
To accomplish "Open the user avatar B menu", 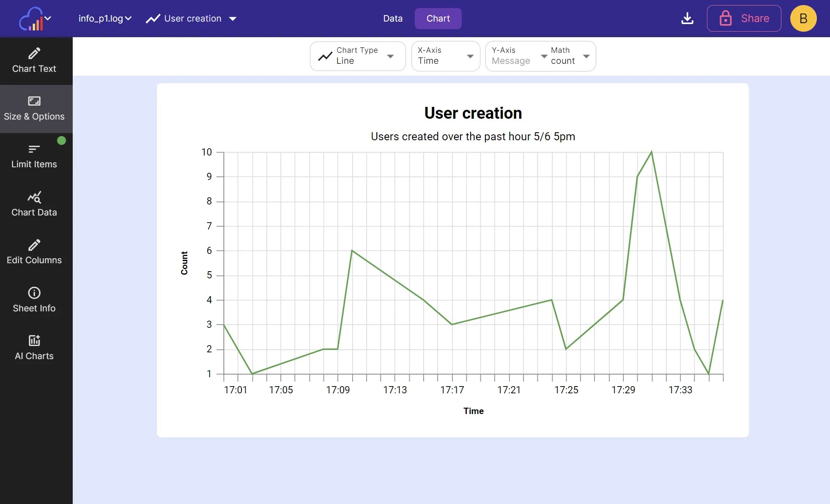I will (803, 19).
